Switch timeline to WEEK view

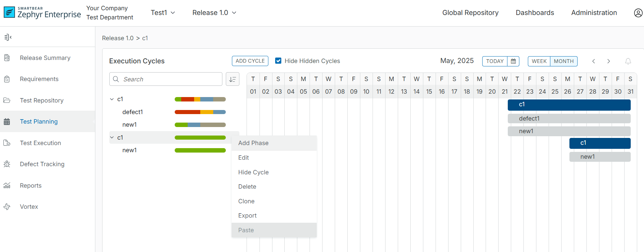pos(539,61)
